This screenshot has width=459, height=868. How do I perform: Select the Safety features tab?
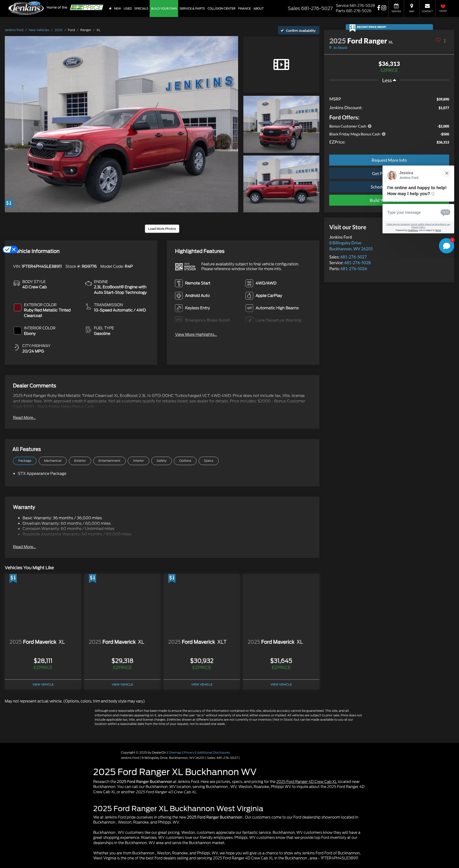tap(162, 461)
